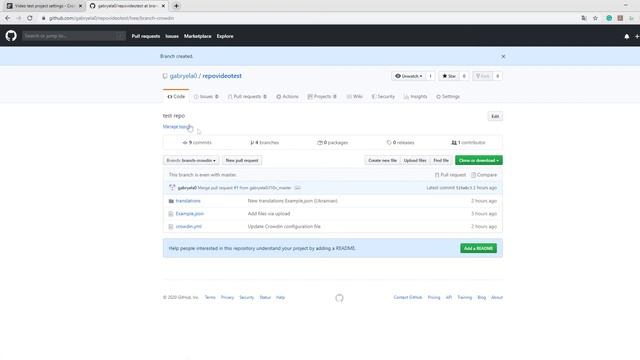Image resolution: width=640 pixels, height=360 pixels.
Task: Open the gabryela0 owner link
Action: click(183, 76)
